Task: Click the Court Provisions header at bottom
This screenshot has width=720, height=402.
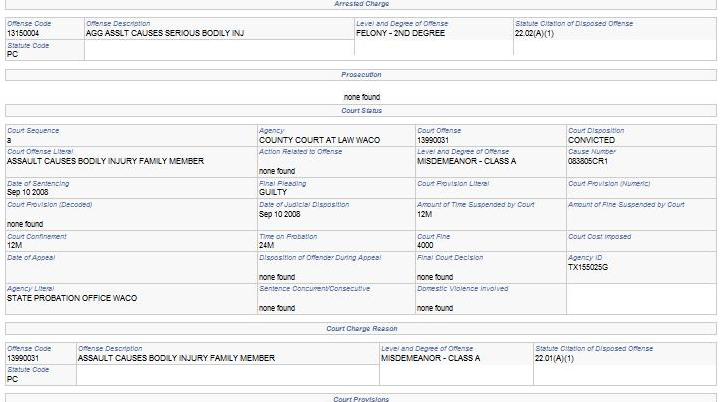Action: point(361,398)
